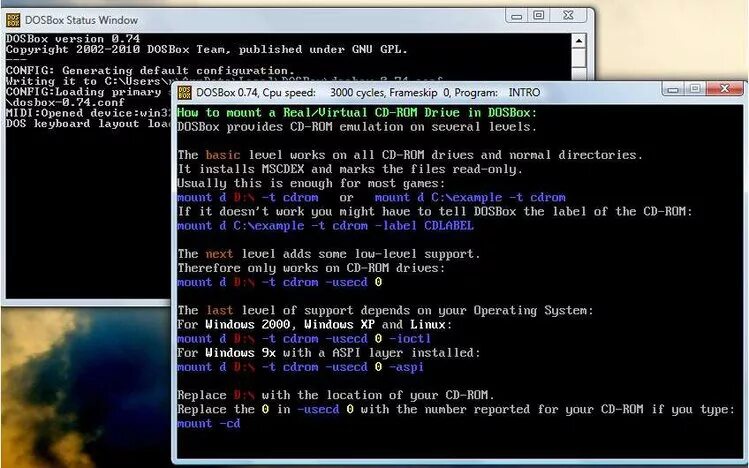The width and height of the screenshot is (749, 468).
Task: Click 'For Windows 9x with a ASPI layer installed' line
Action: tap(329, 352)
